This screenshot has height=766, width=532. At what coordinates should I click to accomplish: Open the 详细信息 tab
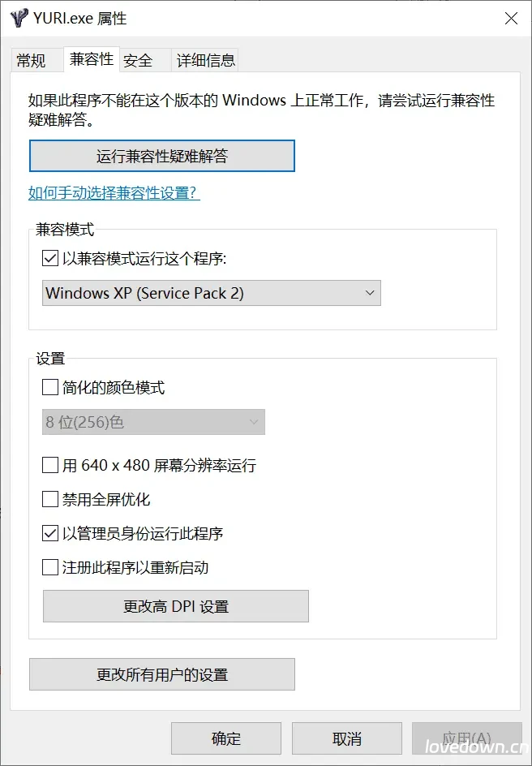pyautogui.click(x=205, y=59)
